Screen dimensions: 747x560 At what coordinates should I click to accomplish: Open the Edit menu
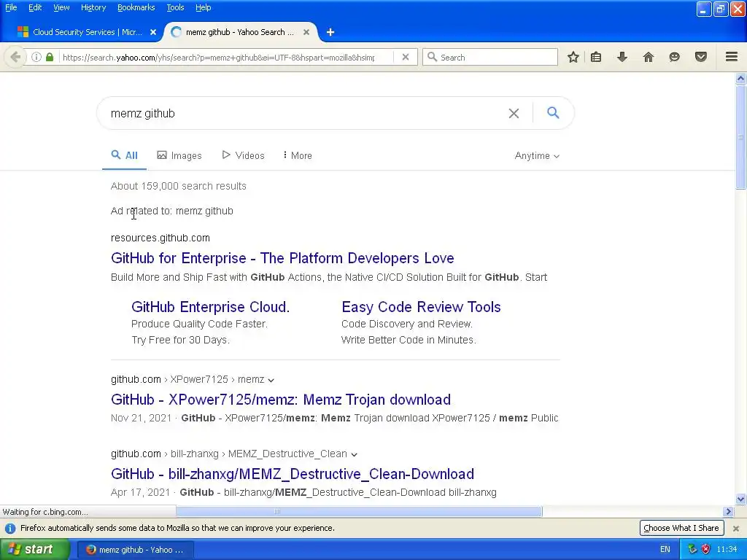coord(35,7)
